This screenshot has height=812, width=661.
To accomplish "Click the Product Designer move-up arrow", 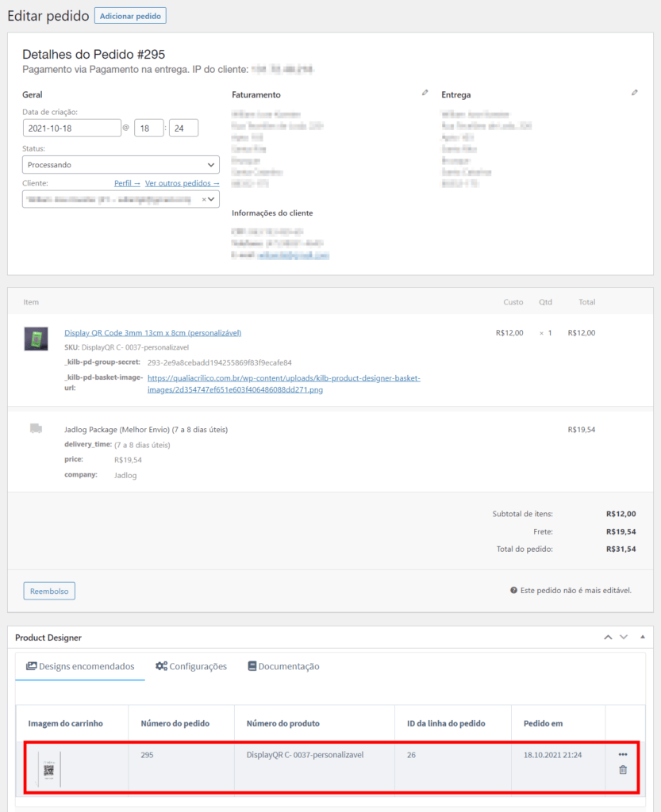I will [608, 638].
